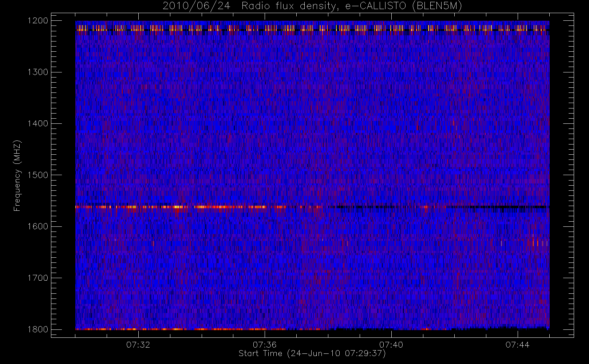Click the '1700' frequency axis label

point(38,278)
